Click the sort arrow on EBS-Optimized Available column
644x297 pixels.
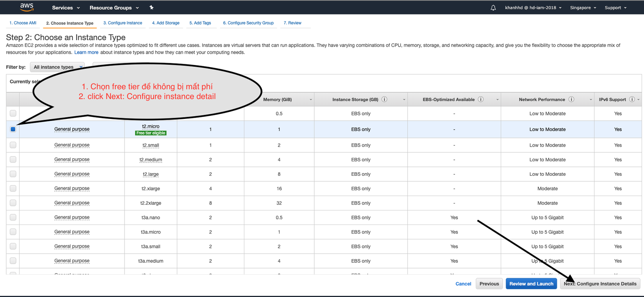497,100
